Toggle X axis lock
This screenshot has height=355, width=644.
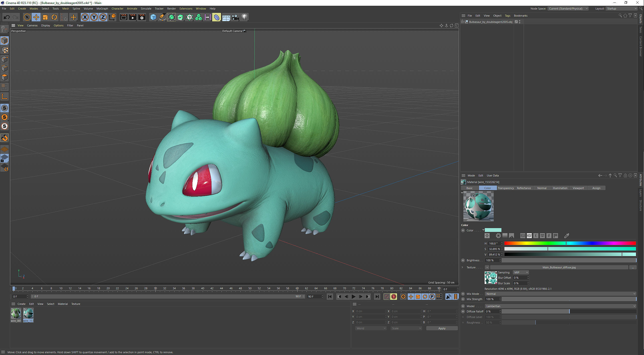click(85, 17)
